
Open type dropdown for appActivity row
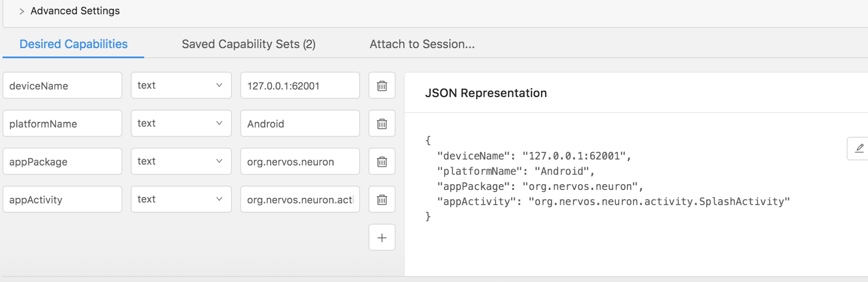click(x=181, y=199)
